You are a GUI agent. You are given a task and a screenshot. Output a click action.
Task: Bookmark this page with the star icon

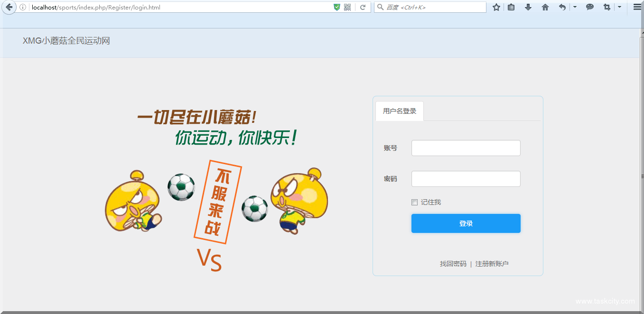pyautogui.click(x=496, y=7)
